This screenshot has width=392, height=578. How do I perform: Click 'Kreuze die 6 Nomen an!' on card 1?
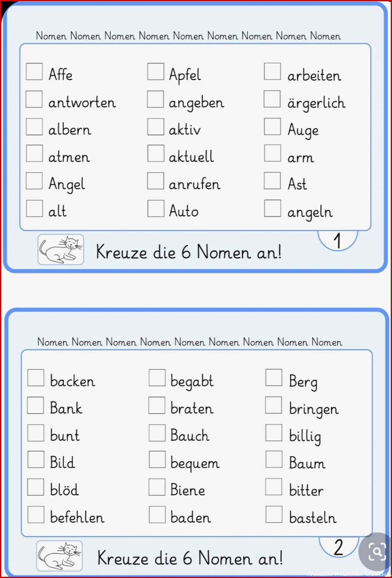tap(189, 252)
